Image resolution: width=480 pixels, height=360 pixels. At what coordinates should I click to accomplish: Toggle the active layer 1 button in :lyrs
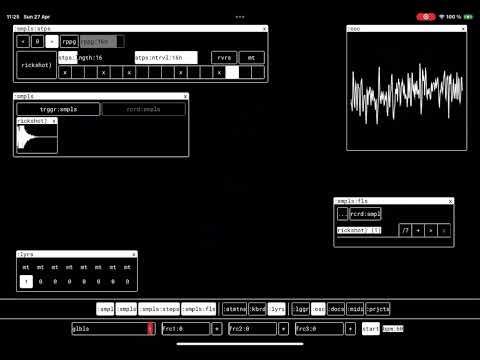click(x=26, y=281)
